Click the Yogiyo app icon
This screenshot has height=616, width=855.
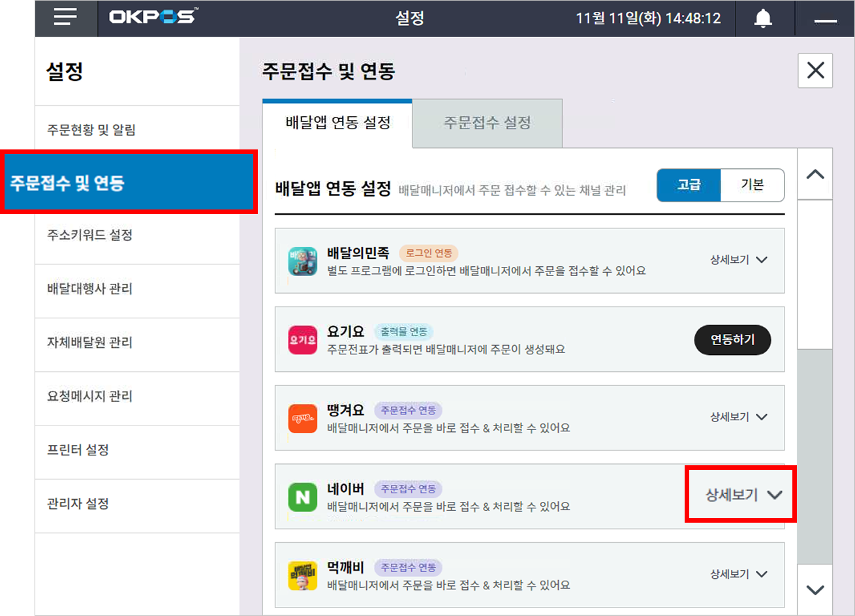tap(302, 340)
